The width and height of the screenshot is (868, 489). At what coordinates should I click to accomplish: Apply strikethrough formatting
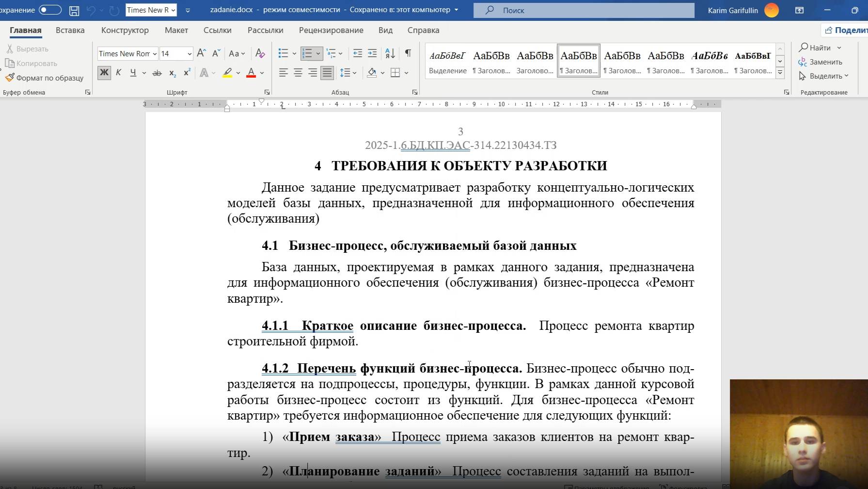point(157,72)
